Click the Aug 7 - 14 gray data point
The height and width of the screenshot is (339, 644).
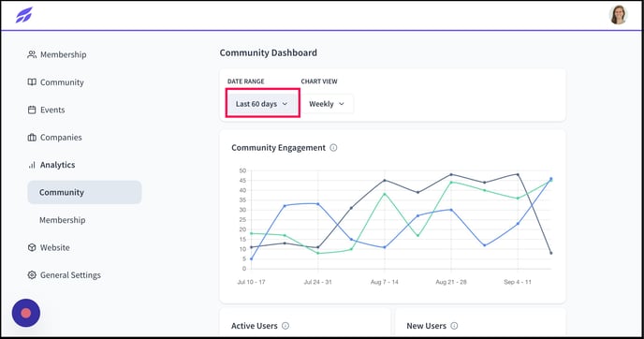(385, 181)
